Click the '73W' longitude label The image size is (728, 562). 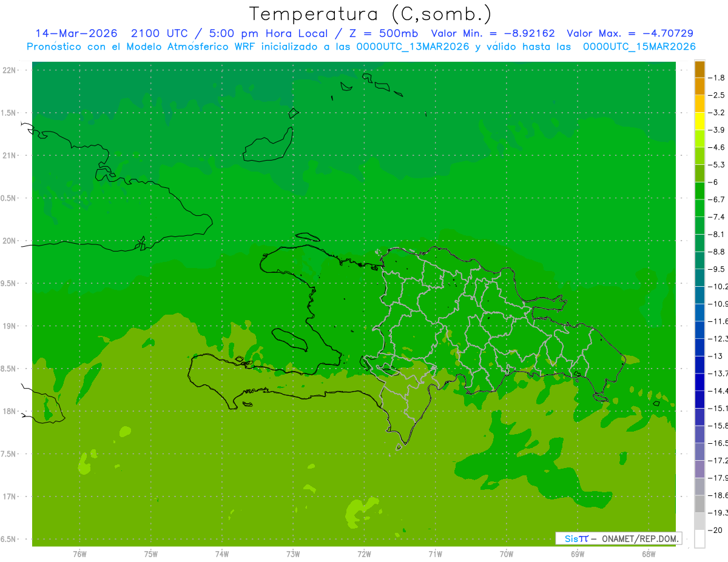pos(293,554)
